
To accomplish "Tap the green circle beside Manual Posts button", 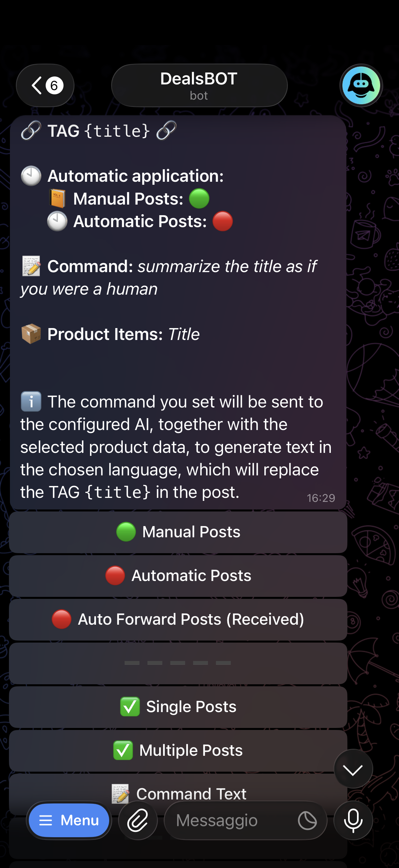I will point(126,532).
